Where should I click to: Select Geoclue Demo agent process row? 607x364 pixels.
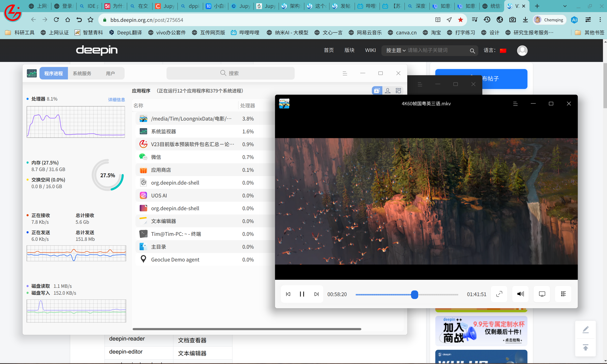[205, 260]
